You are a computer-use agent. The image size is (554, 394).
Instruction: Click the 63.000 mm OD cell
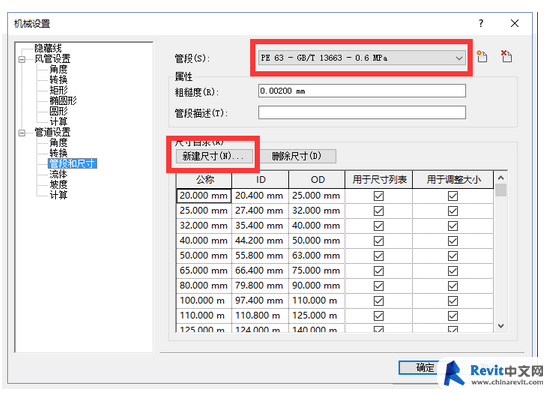tap(317, 256)
